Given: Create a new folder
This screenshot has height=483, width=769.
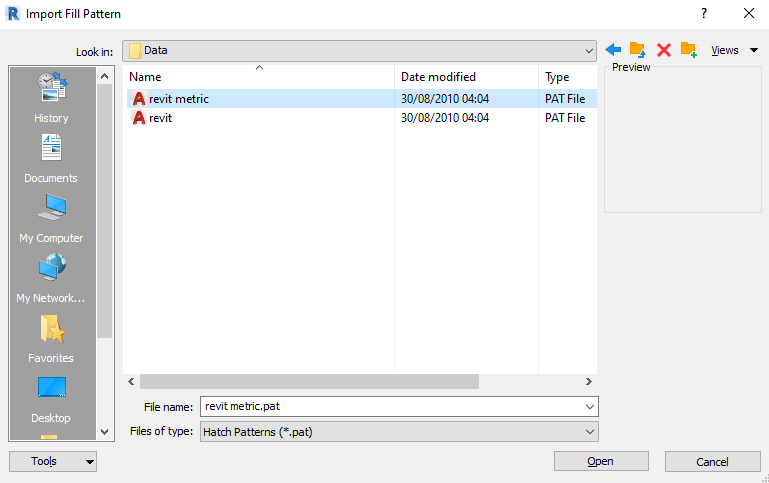Looking at the screenshot, I should coord(689,50).
